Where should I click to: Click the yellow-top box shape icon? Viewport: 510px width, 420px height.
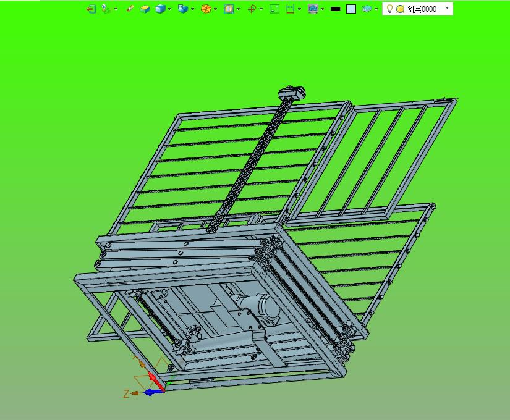[145, 9]
